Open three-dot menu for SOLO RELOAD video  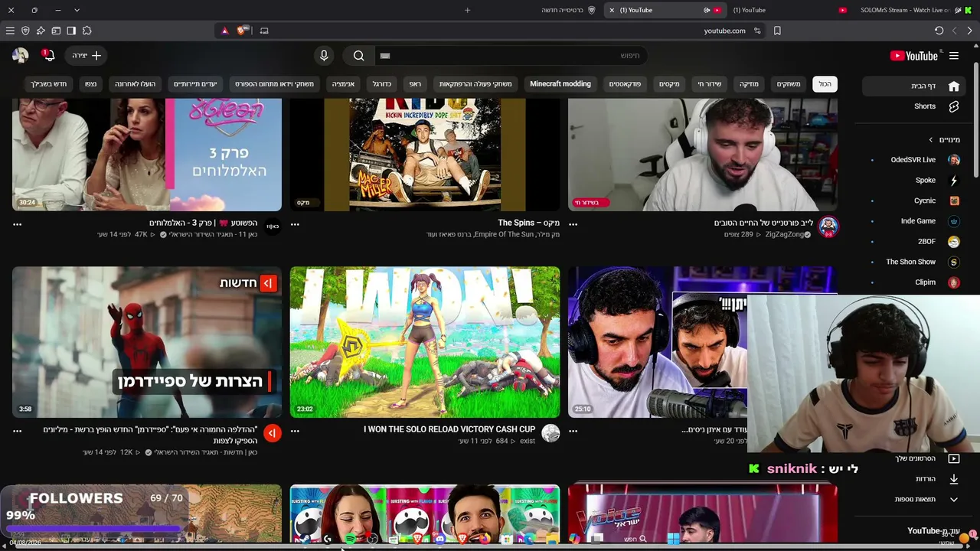click(296, 431)
